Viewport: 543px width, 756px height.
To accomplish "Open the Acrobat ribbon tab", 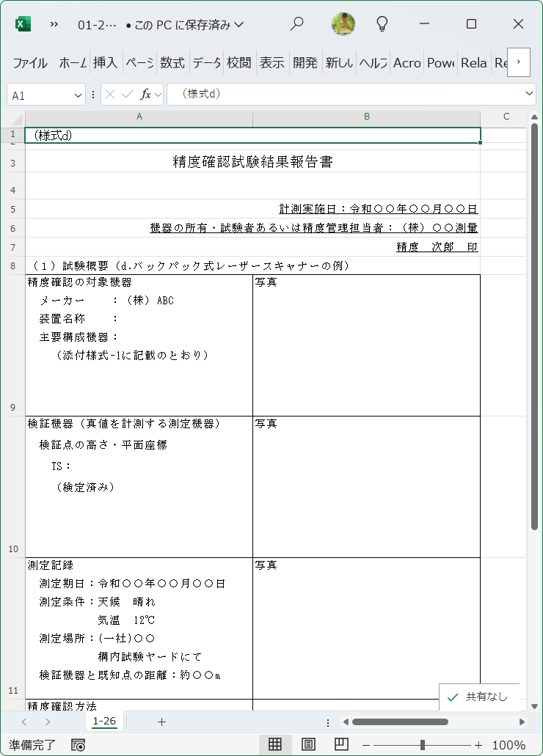I will pos(407,63).
